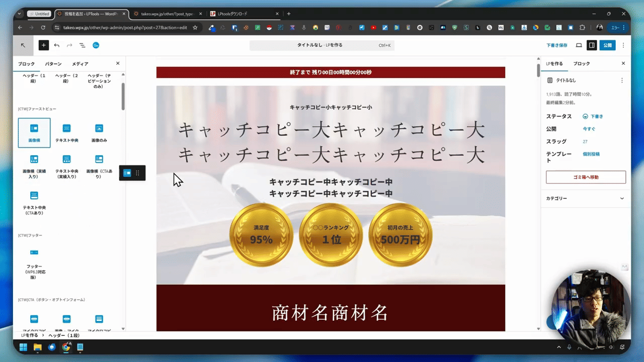Click the 下書き保存 link
The width and height of the screenshot is (644, 362).
(556, 45)
